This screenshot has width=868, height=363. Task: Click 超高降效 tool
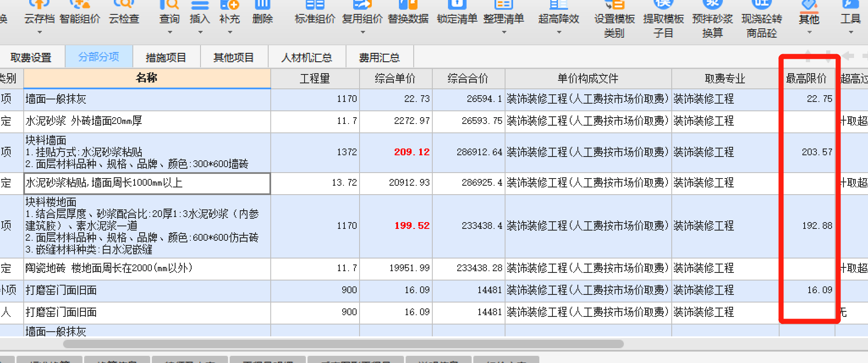[559, 13]
